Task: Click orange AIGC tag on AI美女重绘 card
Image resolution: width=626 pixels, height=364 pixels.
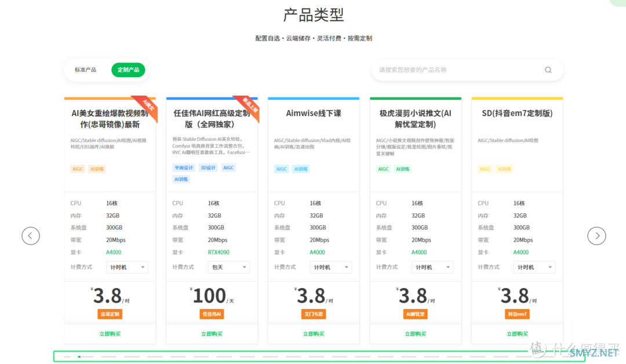Action: (x=78, y=169)
